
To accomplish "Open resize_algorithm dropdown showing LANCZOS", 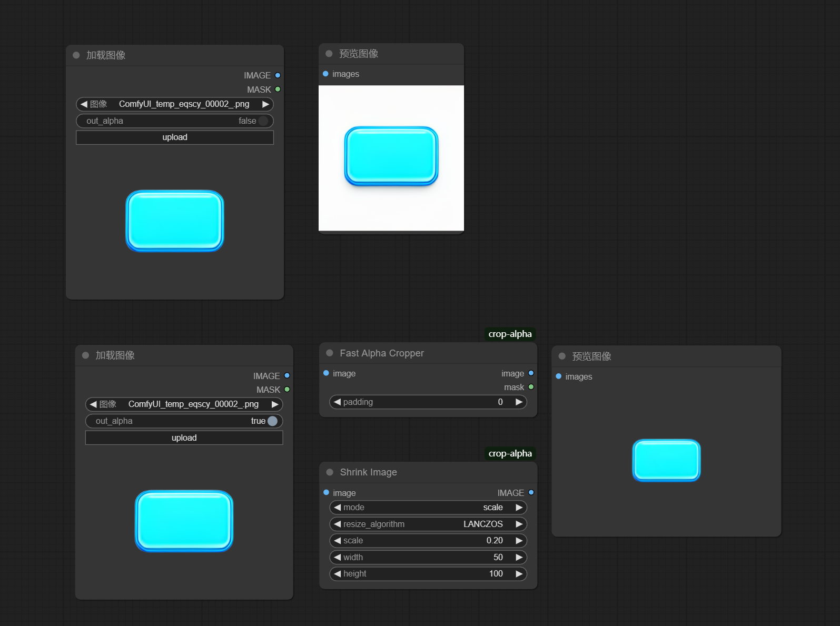I will (x=428, y=524).
